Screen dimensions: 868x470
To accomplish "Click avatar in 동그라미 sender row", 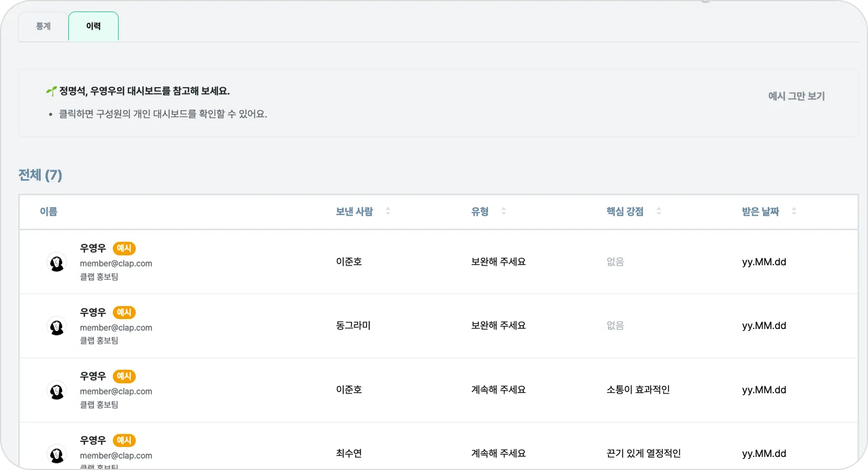I will [56, 326].
